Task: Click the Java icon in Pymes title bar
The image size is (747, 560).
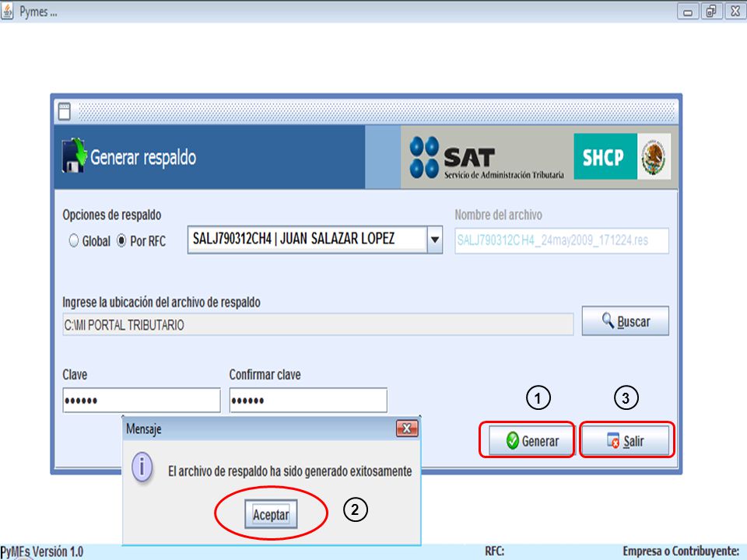Action: (x=7, y=11)
